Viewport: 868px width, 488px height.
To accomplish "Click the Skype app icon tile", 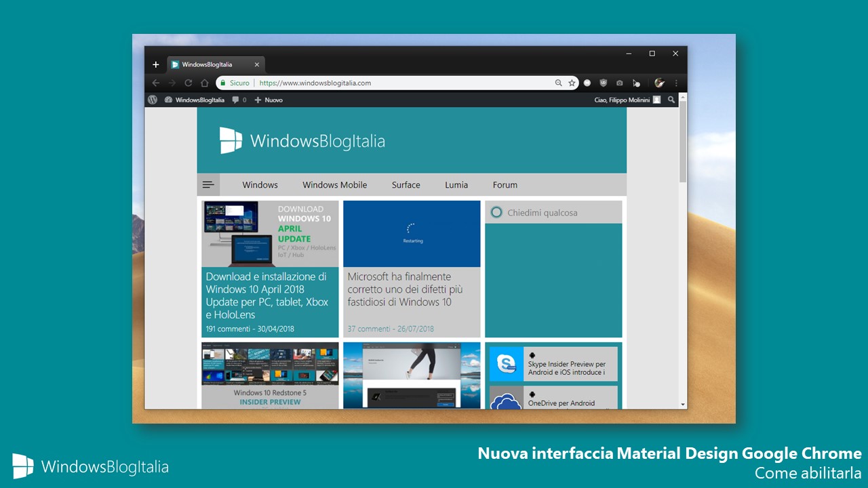I will tap(506, 364).
